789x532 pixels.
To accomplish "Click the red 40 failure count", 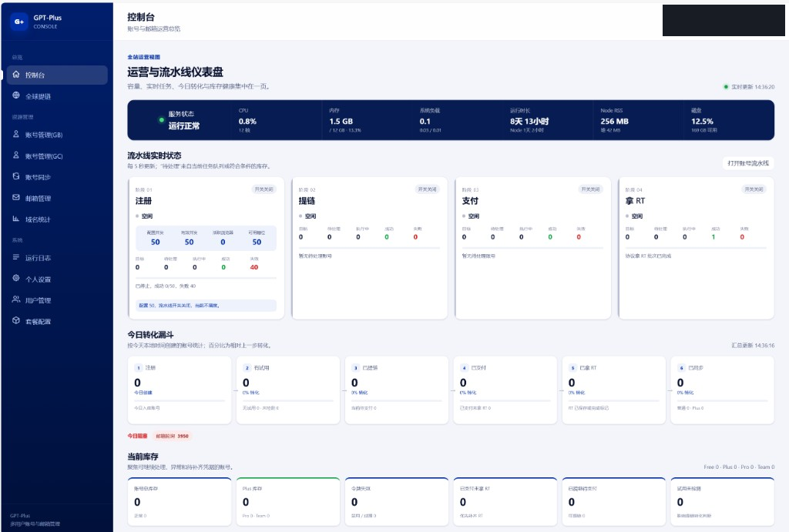I will pos(254,267).
